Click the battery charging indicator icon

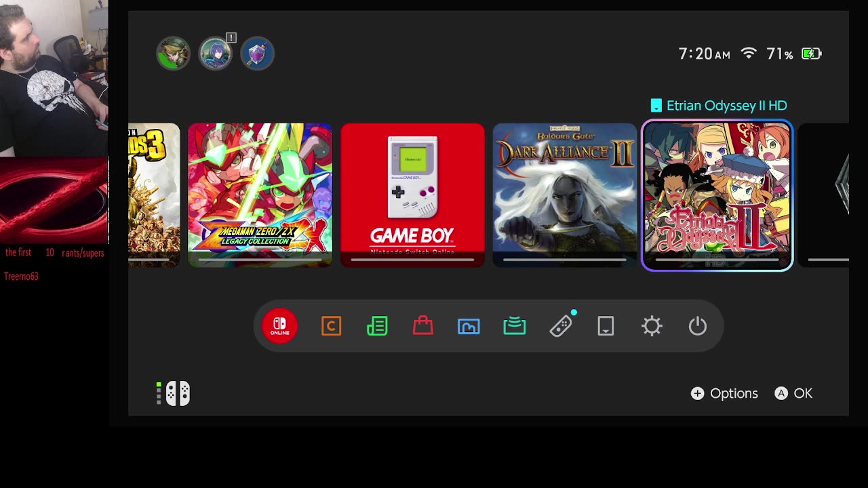click(812, 54)
